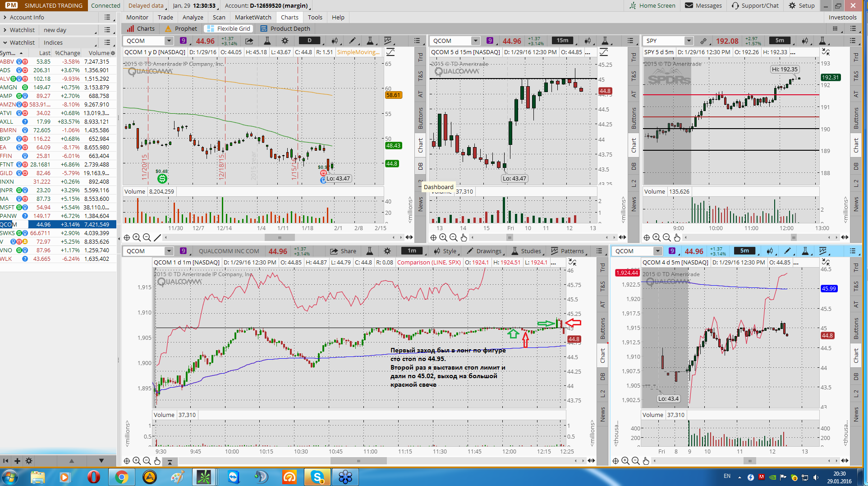
Task: Click Share button on daily QCOM chart
Action: pos(249,41)
